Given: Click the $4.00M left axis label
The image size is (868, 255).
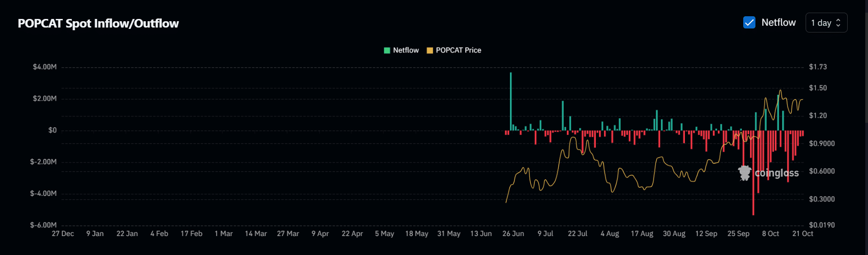Looking at the screenshot, I should [x=45, y=67].
